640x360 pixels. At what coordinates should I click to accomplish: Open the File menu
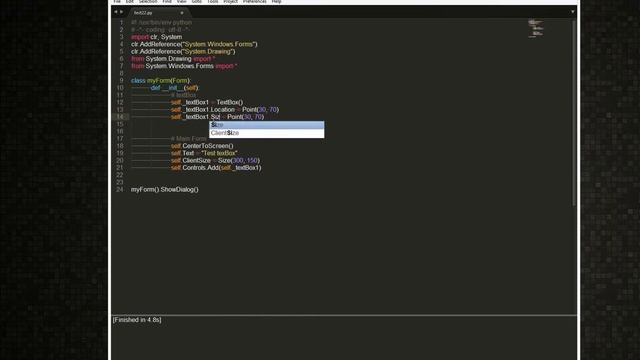pyautogui.click(x=117, y=2)
